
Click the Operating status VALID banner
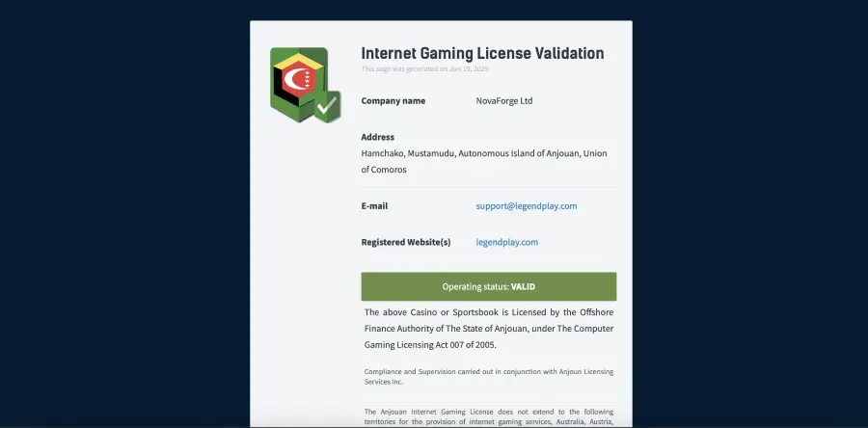(x=489, y=286)
